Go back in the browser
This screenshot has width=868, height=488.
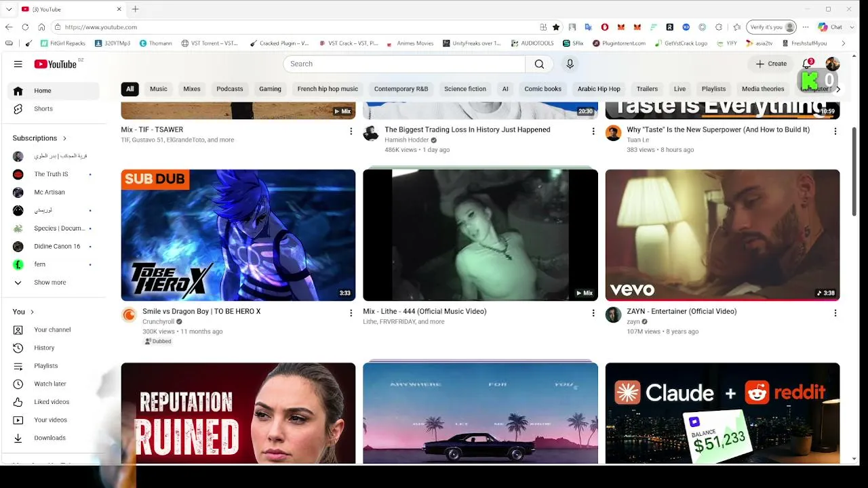click(x=9, y=27)
